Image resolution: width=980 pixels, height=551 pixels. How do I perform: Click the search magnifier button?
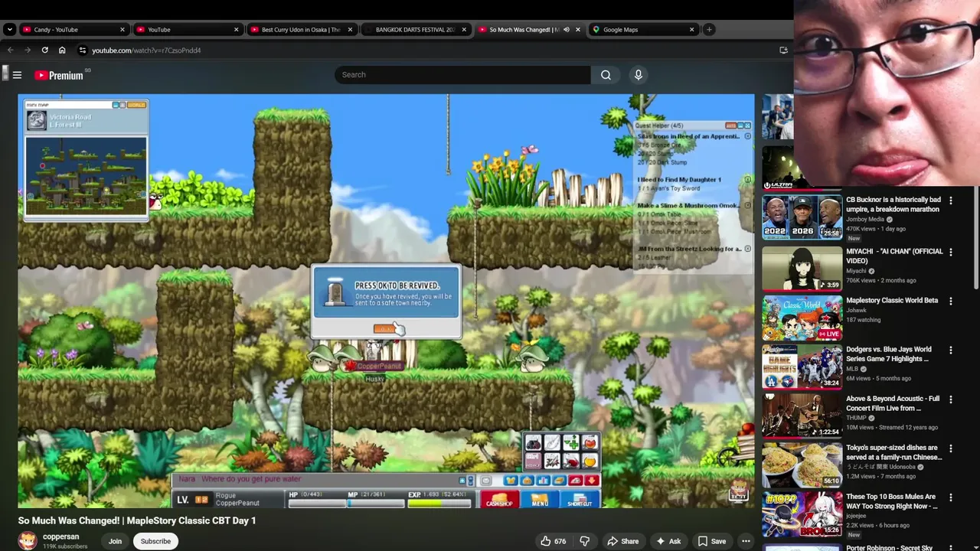[x=606, y=75]
